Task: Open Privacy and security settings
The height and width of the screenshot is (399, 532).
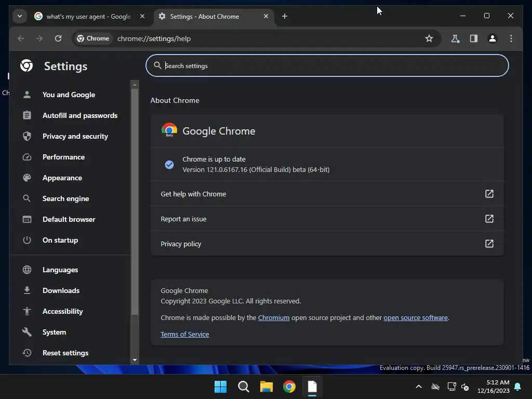Action: [75, 136]
